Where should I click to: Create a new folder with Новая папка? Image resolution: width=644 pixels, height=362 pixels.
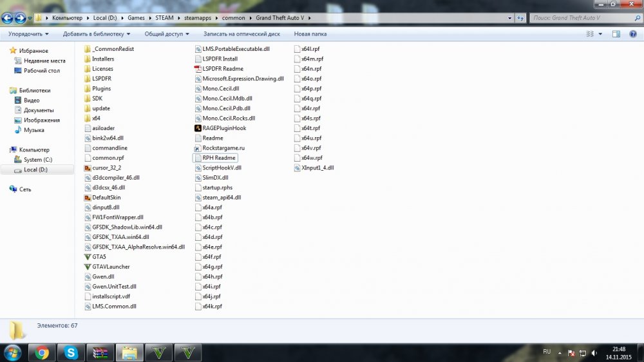(310, 34)
